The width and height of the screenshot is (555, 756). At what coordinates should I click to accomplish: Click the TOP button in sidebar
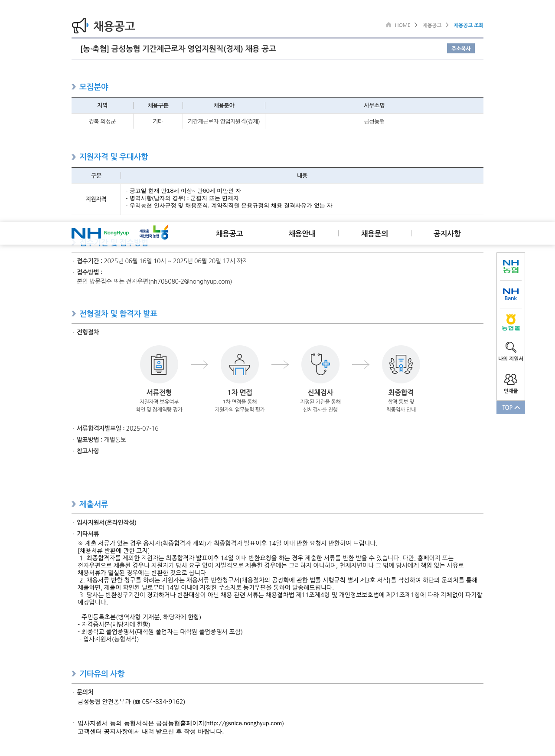511,407
